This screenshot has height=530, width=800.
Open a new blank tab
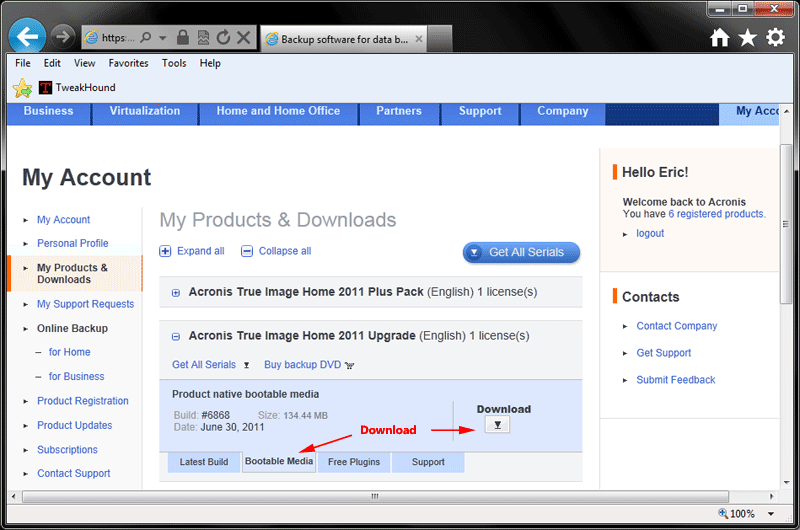click(439, 39)
